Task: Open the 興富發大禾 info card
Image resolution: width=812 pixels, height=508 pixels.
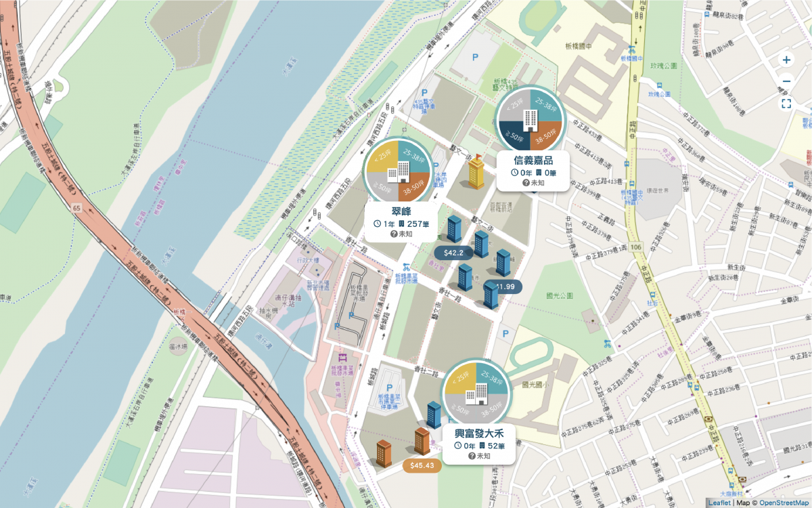Action: pyautogui.click(x=479, y=444)
